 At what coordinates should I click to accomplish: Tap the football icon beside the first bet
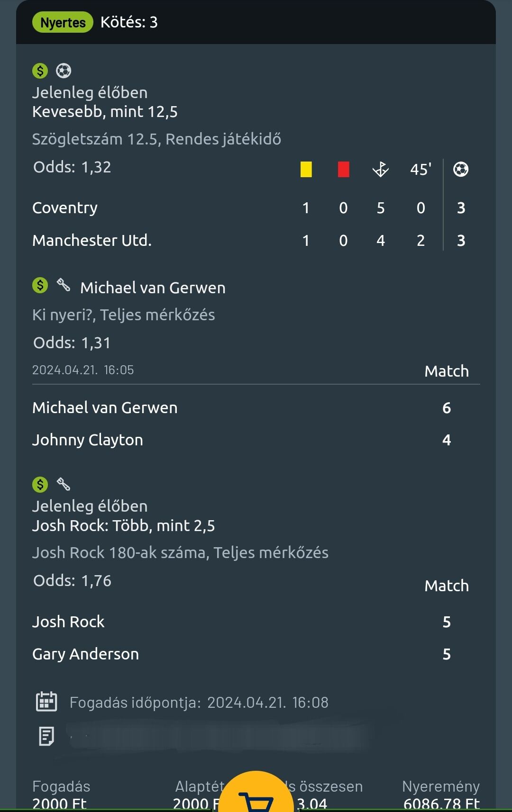pos(64,71)
